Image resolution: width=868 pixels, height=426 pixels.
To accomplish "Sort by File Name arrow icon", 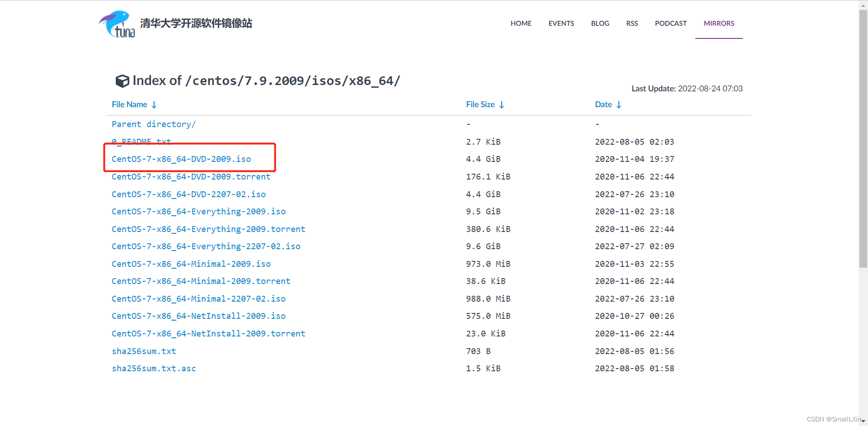I will pyautogui.click(x=154, y=105).
